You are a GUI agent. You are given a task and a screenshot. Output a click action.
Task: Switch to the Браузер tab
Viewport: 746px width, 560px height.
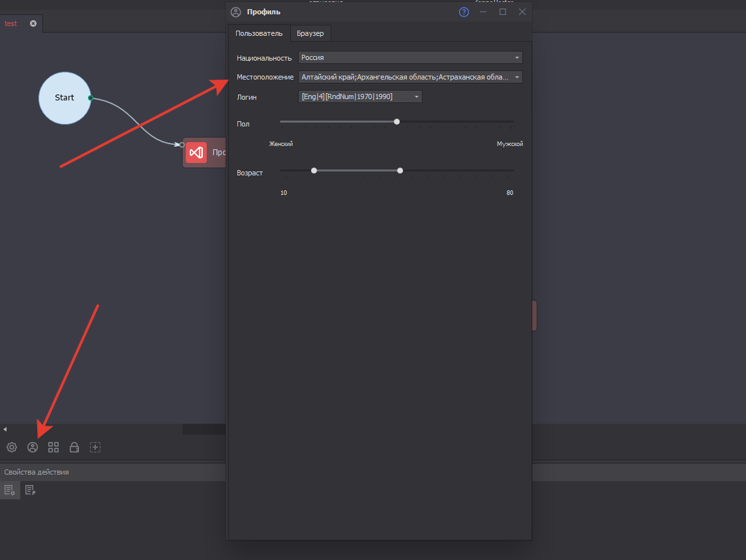coord(310,33)
